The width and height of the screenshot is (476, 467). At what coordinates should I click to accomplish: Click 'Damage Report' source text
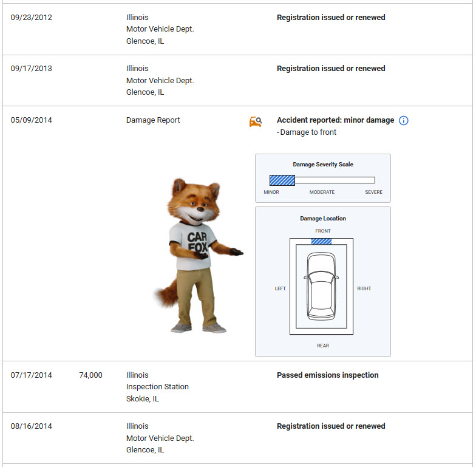pos(153,120)
